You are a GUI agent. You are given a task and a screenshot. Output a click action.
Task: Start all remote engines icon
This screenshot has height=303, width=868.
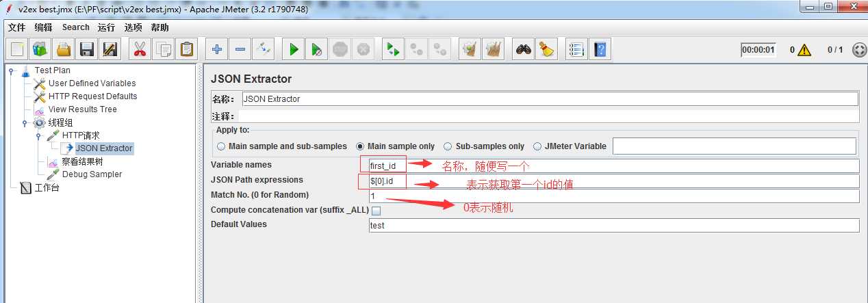pyautogui.click(x=394, y=49)
